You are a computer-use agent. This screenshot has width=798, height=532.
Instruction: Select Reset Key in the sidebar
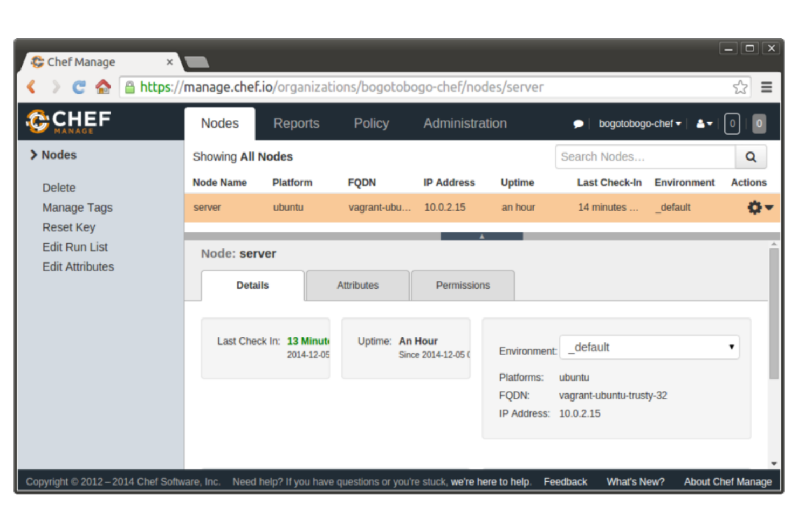(x=68, y=227)
